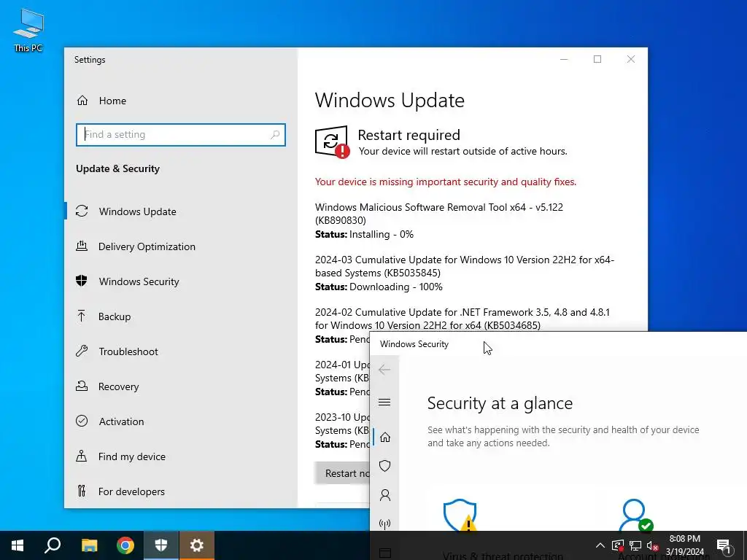Click the .NET Framework KB5034685 update entry
The image size is (747, 560).
point(462,319)
